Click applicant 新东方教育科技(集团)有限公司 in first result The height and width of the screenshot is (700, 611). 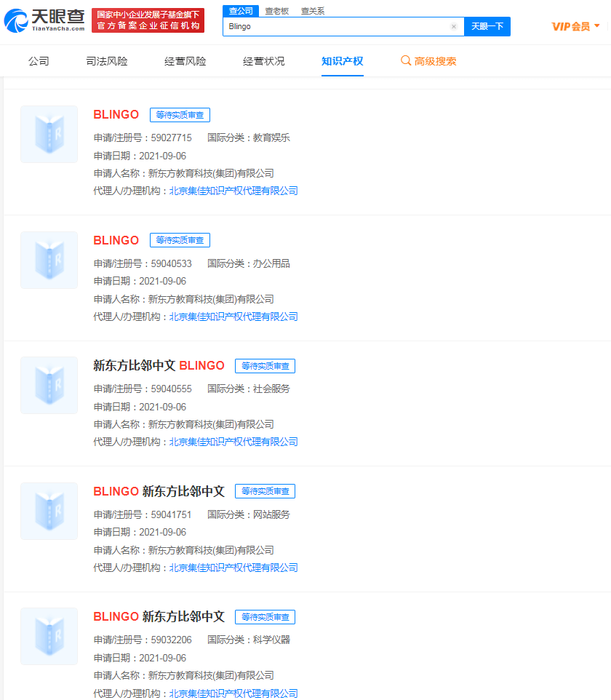tap(211, 174)
